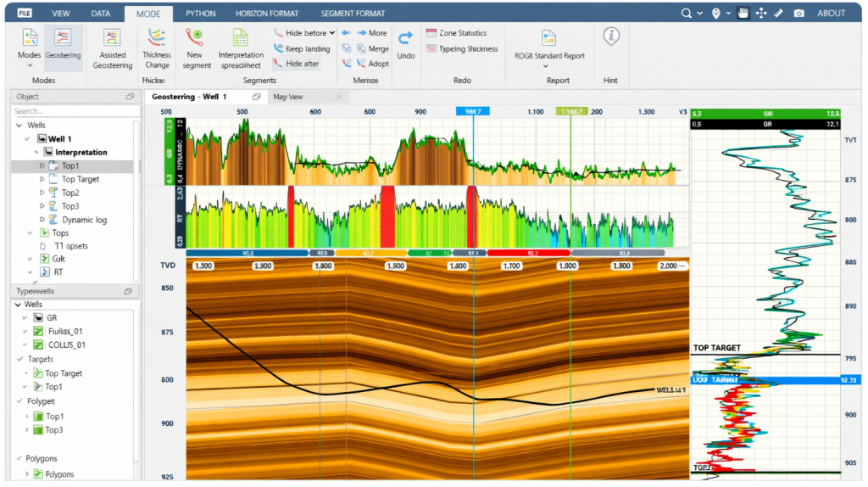Click the ABOUT menu item
This screenshot has width=868, height=487.
[x=831, y=14]
